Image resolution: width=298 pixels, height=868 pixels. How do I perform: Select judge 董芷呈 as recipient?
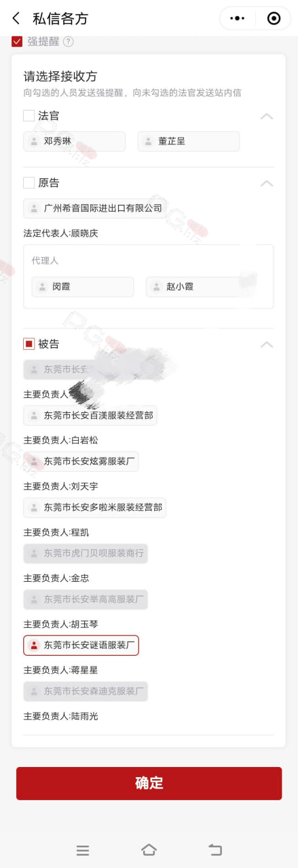pyautogui.click(x=189, y=142)
